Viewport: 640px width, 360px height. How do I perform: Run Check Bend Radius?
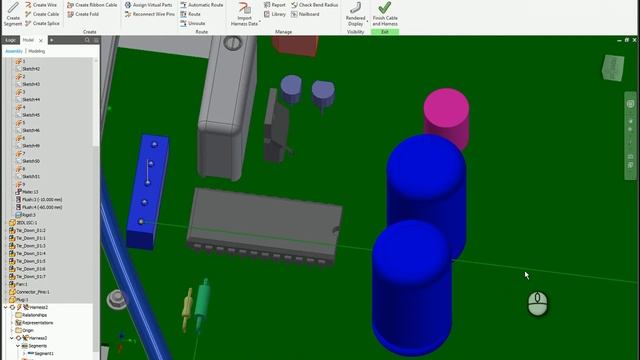point(315,5)
